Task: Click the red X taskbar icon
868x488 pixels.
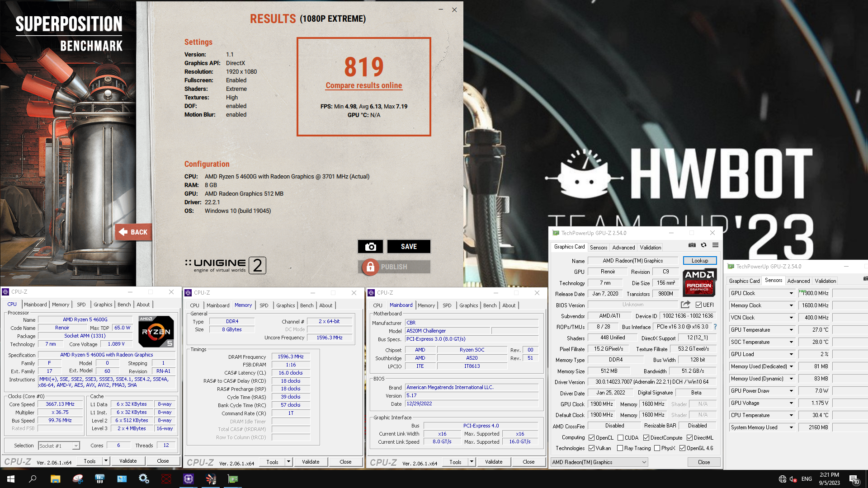Action: coord(166,479)
